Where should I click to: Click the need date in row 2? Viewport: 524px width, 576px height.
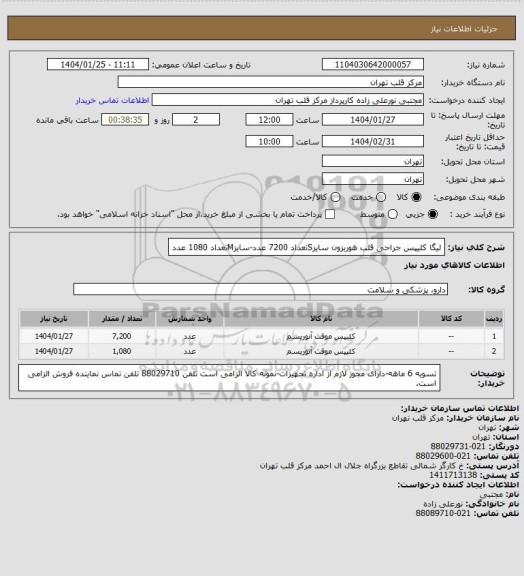click(54, 351)
